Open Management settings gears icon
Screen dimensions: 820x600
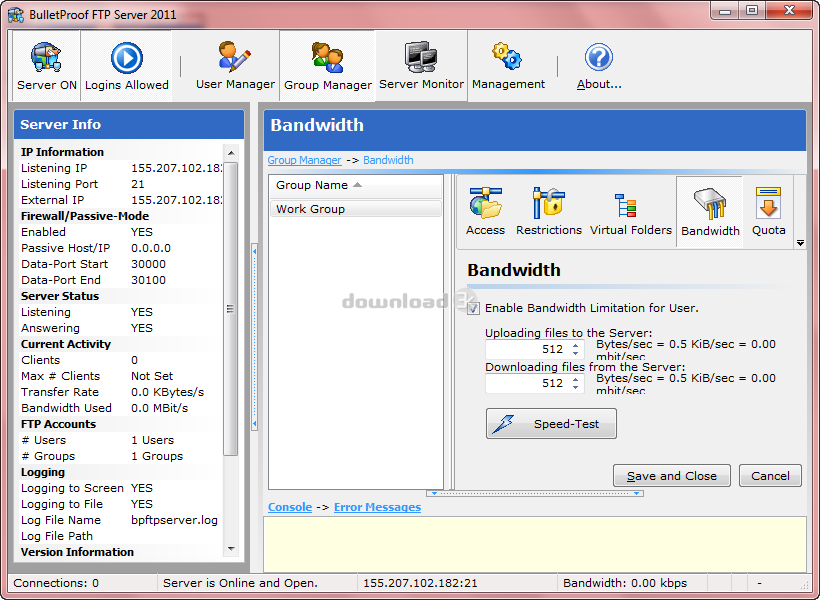point(508,66)
